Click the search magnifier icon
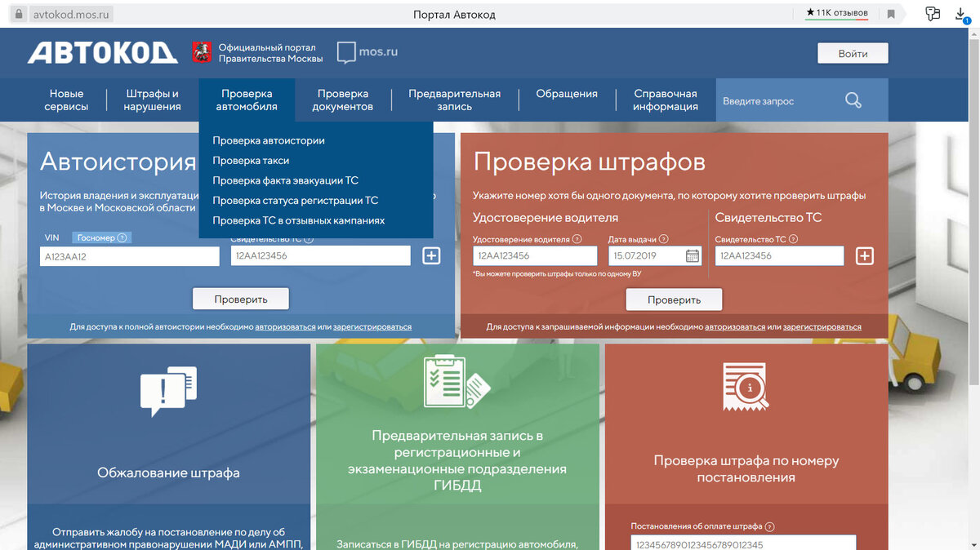Viewport: 980px width, 550px height. [x=853, y=100]
